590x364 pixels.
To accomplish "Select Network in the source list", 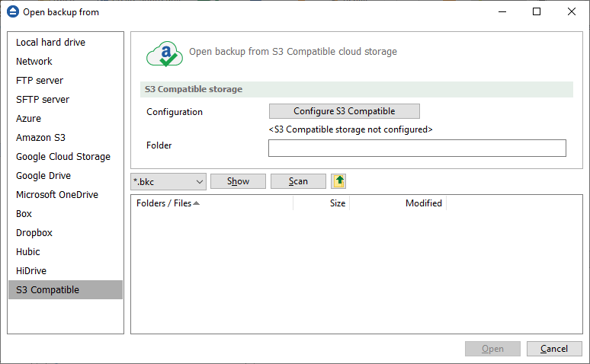I will click(66, 61).
